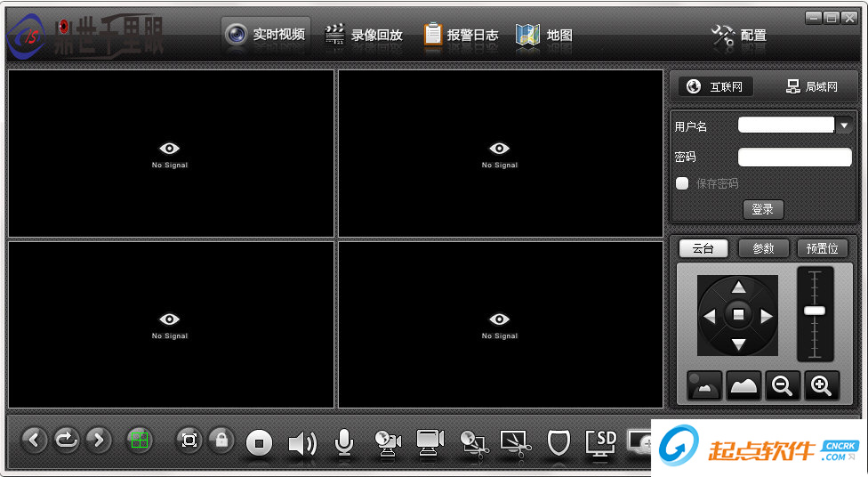Toggle the speaker audio icon
The height and width of the screenshot is (477, 868).
click(x=302, y=444)
